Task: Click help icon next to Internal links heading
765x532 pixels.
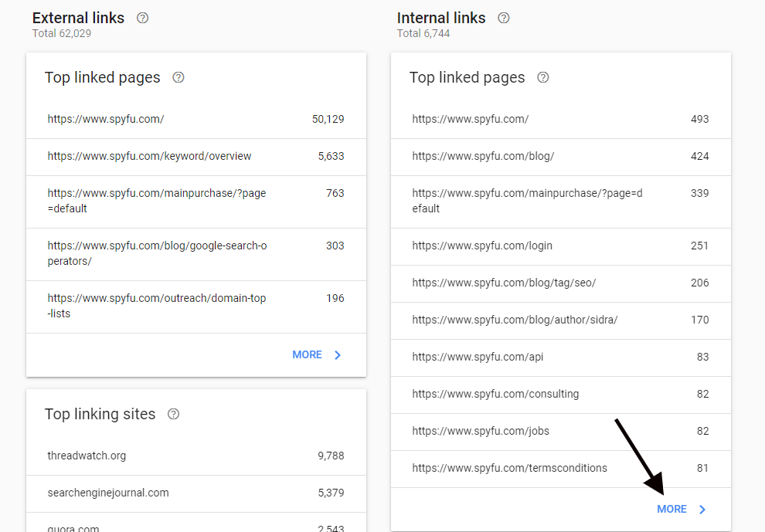Action: (x=504, y=18)
